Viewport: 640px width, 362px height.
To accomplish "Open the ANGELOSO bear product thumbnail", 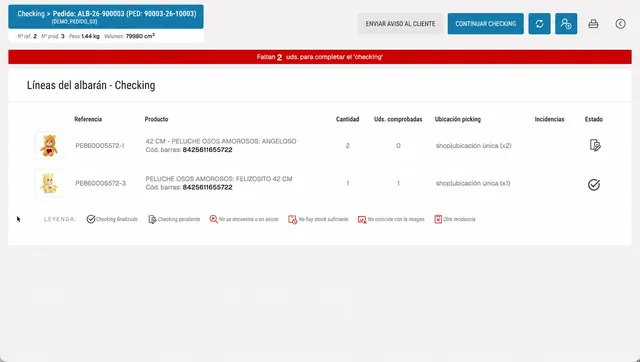I will click(x=49, y=145).
